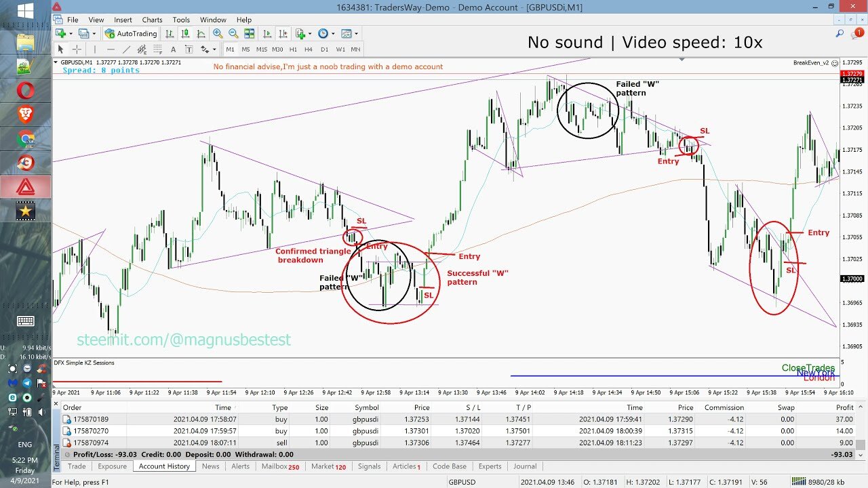The width and height of the screenshot is (868, 488).
Task: Expand the Periods dropdown arrow
Action: (x=333, y=34)
